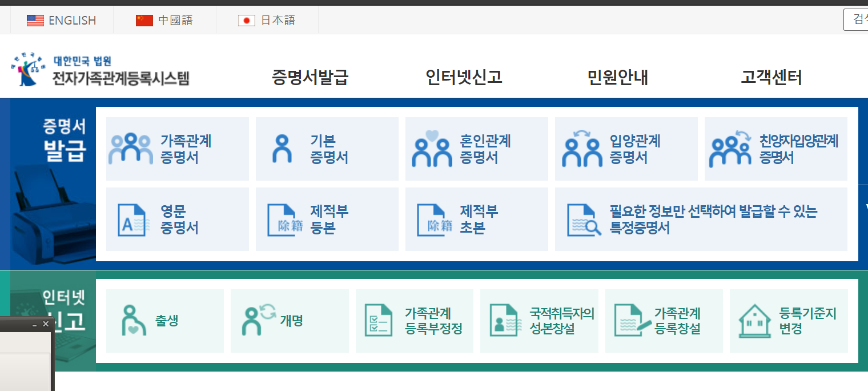Switch site language to ENGLISH

pyautogui.click(x=62, y=20)
